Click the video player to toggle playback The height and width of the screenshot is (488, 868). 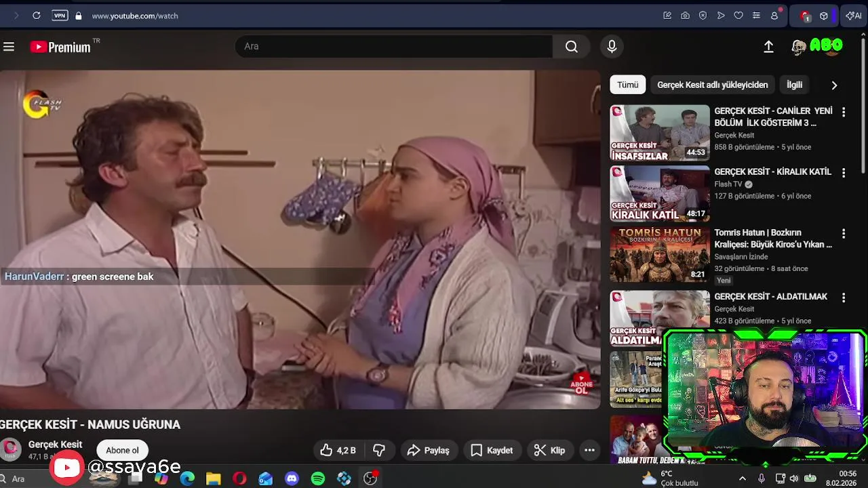coord(300,239)
